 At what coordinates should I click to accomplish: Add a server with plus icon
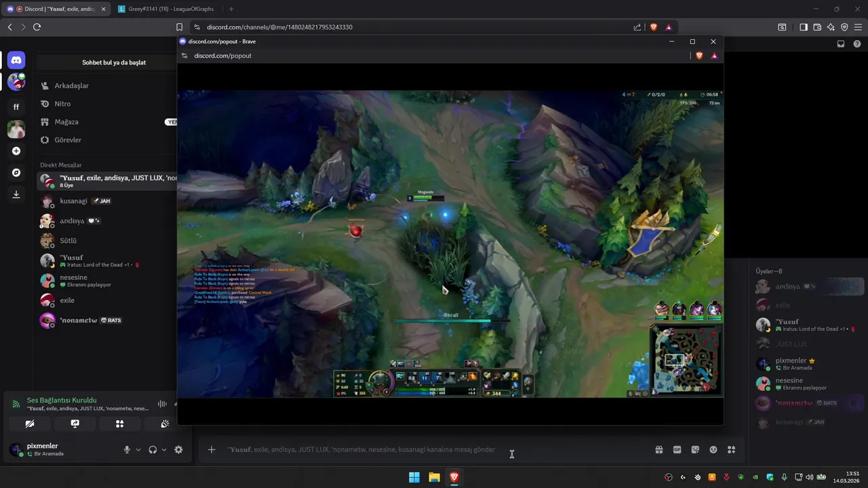click(16, 151)
